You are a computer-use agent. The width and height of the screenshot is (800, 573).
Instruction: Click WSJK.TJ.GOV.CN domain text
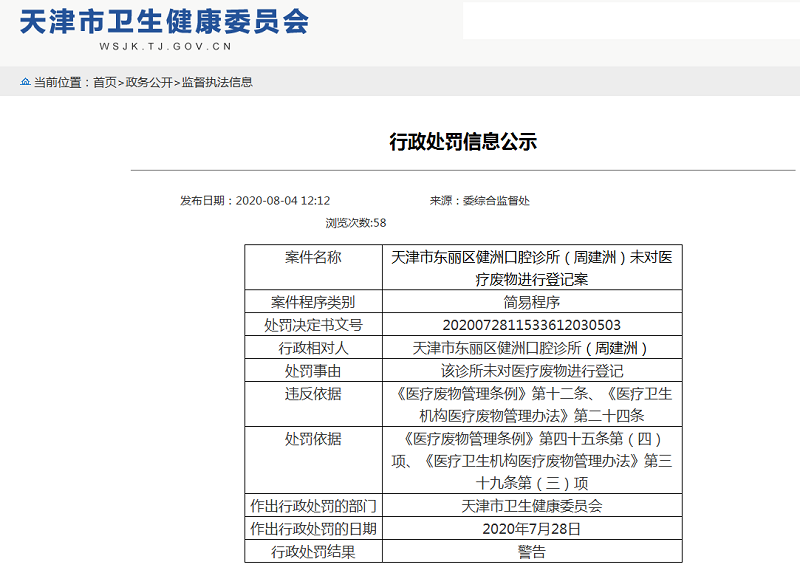pyautogui.click(x=166, y=46)
